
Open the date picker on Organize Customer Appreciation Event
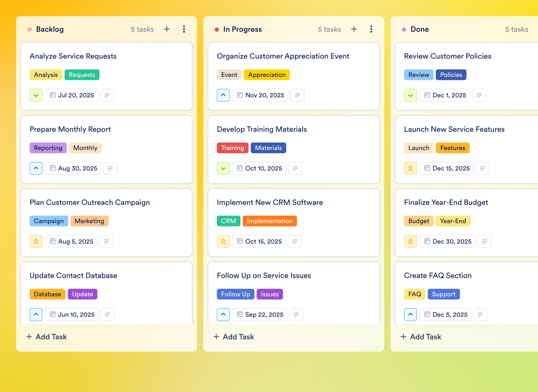[x=260, y=95]
